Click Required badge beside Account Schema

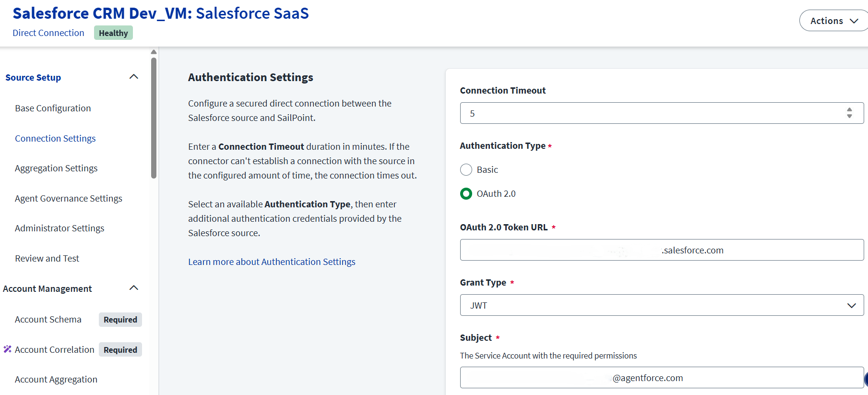(x=120, y=320)
